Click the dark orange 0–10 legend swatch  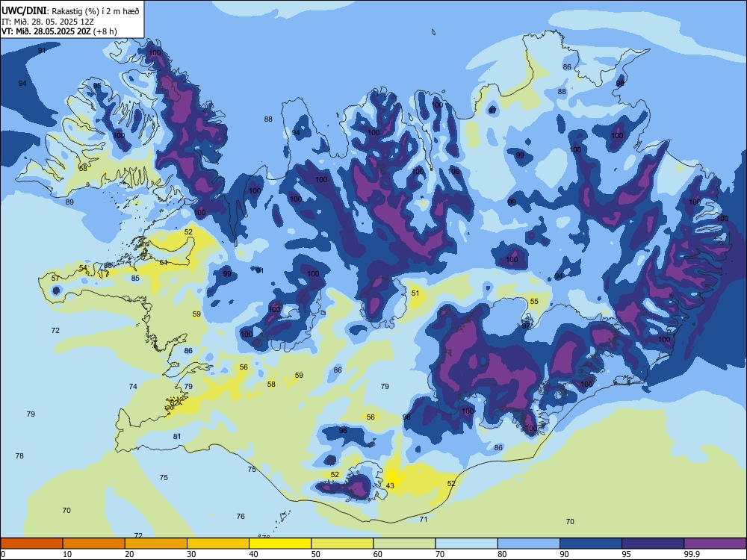point(31,544)
